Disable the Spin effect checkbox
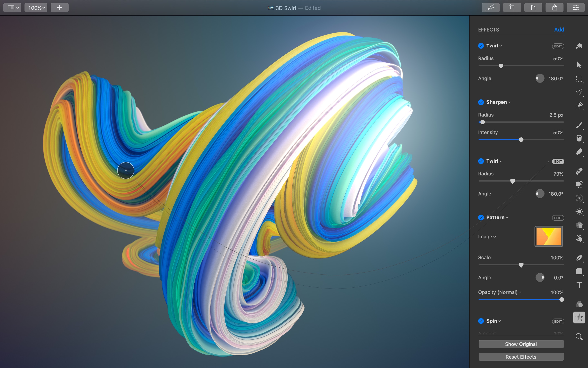Screen dimensions: 588x368 (481, 321)
